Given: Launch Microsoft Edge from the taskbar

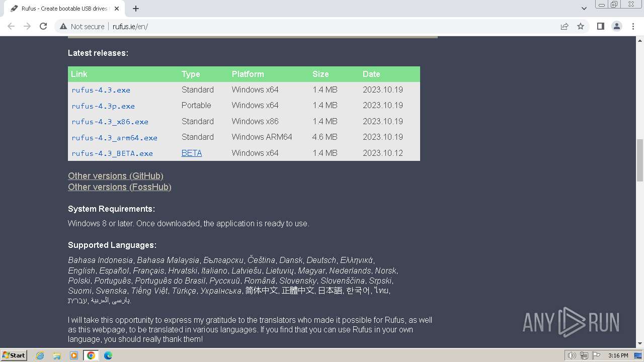Looking at the screenshot, I should [108, 355].
